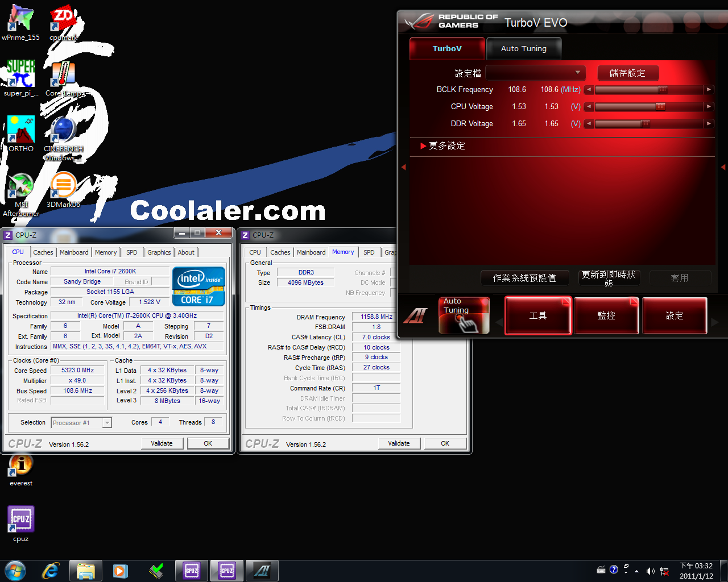Click the 工具 tools button
Screen dimensions: 728x582
point(538,315)
